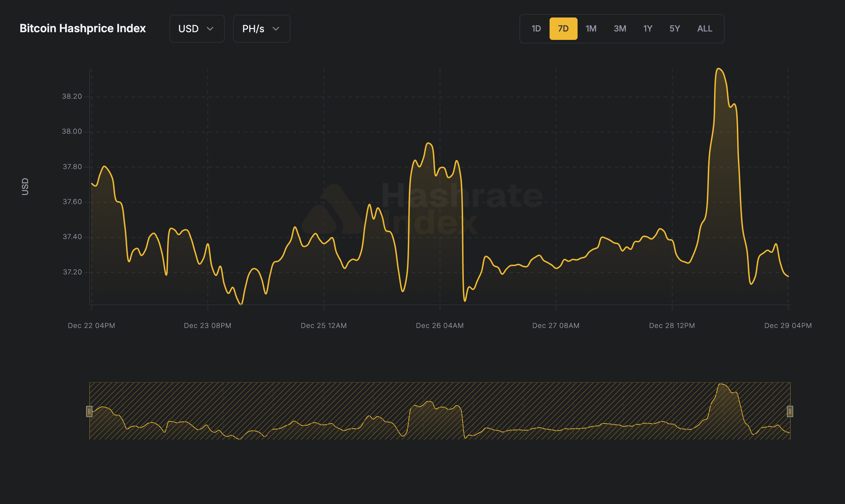Open the USD currency dropdown
Viewport: 845px width, 504px height.
pyautogui.click(x=196, y=28)
